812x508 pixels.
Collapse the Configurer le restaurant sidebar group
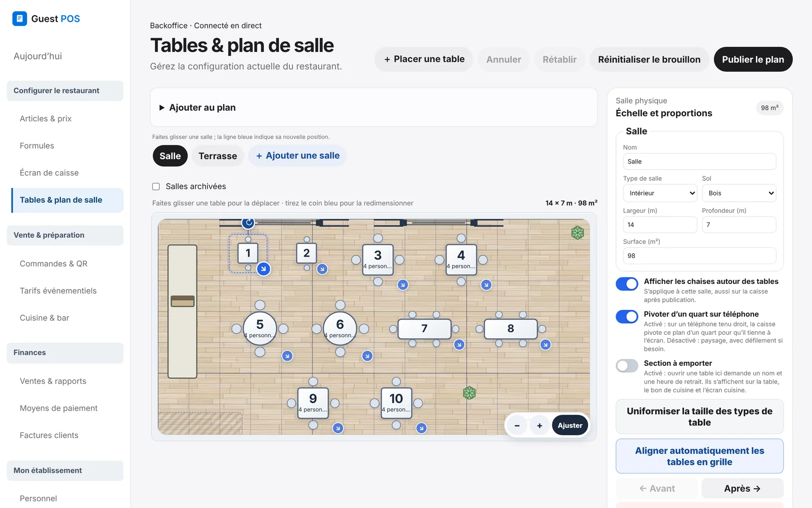point(65,90)
